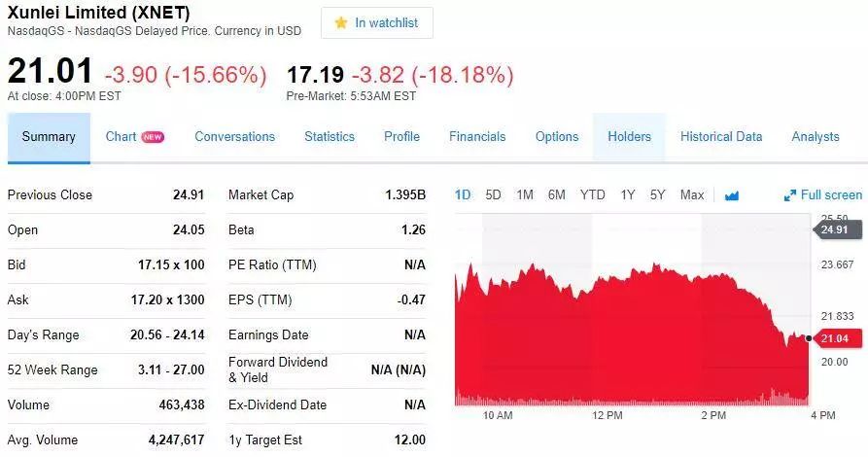View the Holders tab

pos(629,137)
